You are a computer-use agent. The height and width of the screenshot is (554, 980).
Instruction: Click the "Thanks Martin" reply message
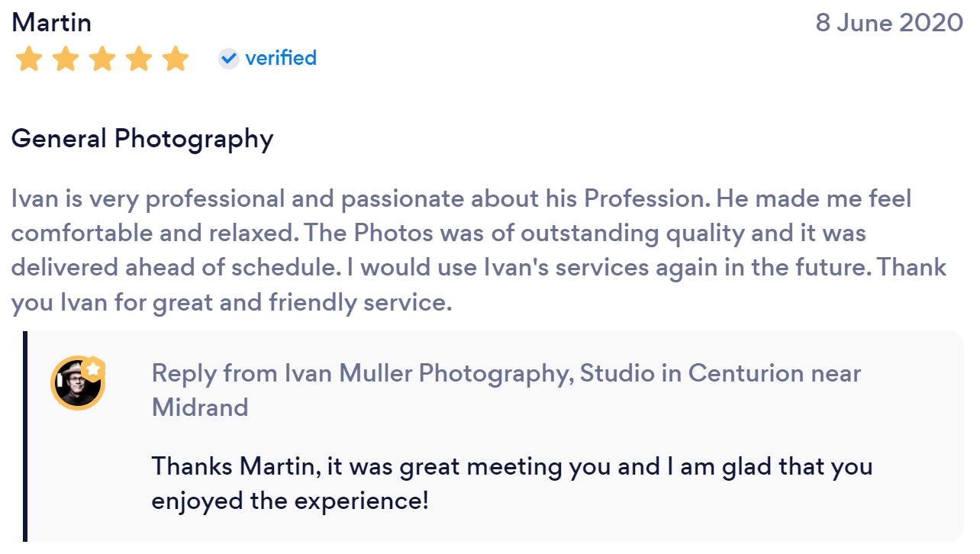[x=511, y=466]
